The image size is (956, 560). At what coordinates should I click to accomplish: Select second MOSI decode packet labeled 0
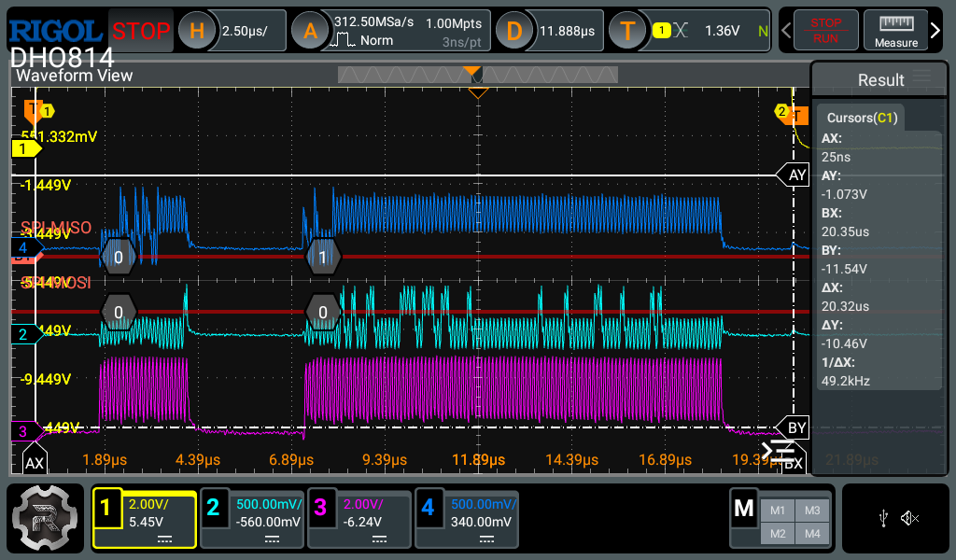pos(322,312)
